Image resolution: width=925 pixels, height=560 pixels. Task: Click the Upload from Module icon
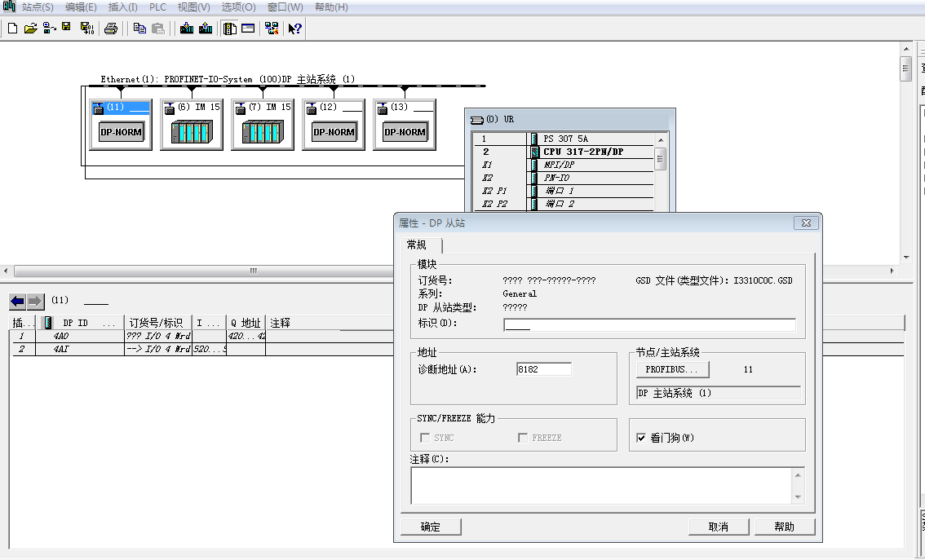[x=206, y=29]
